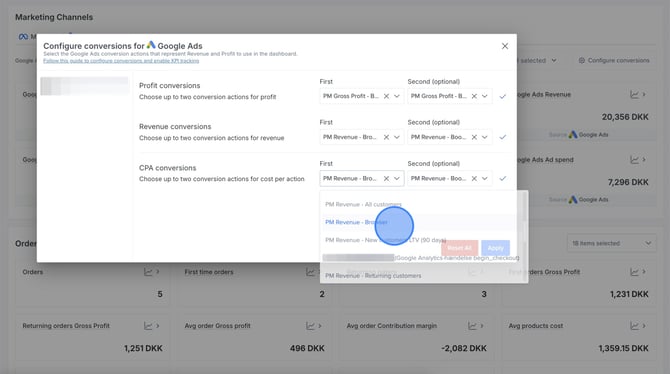Open chart for Avg products cost card
670x374 pixels.
pos(635,326)
